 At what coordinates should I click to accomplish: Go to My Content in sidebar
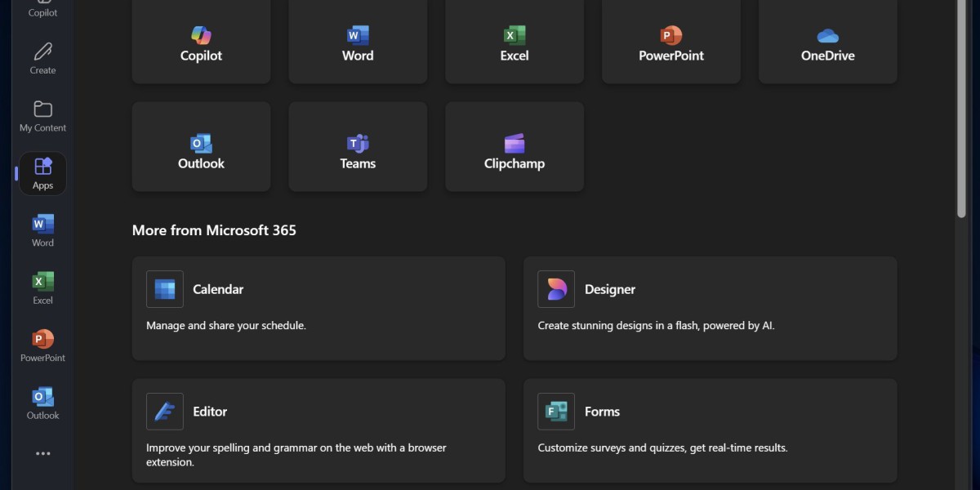click(42, 116)
